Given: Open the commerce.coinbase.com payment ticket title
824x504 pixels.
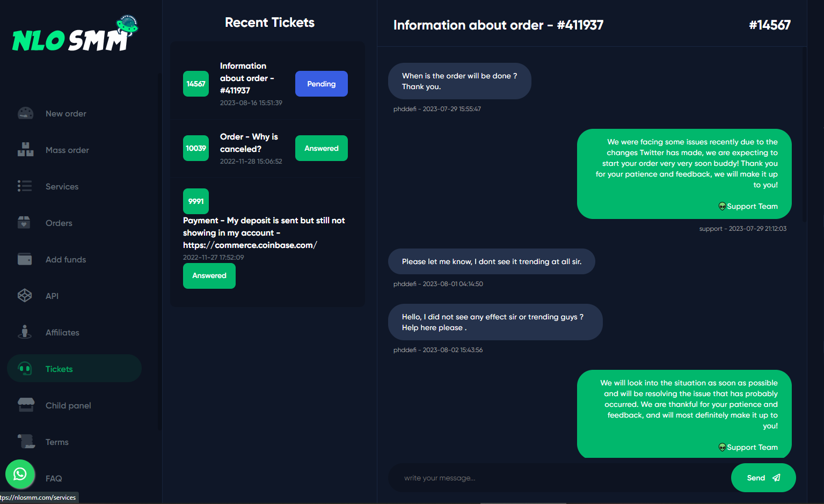Looking at the screenshot, I should [264, 233].
